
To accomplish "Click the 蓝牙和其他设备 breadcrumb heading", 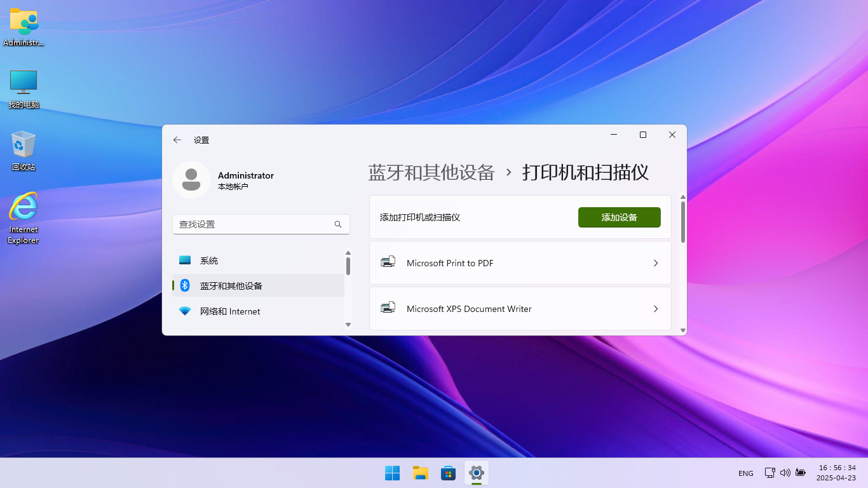I will click(431, 172).
